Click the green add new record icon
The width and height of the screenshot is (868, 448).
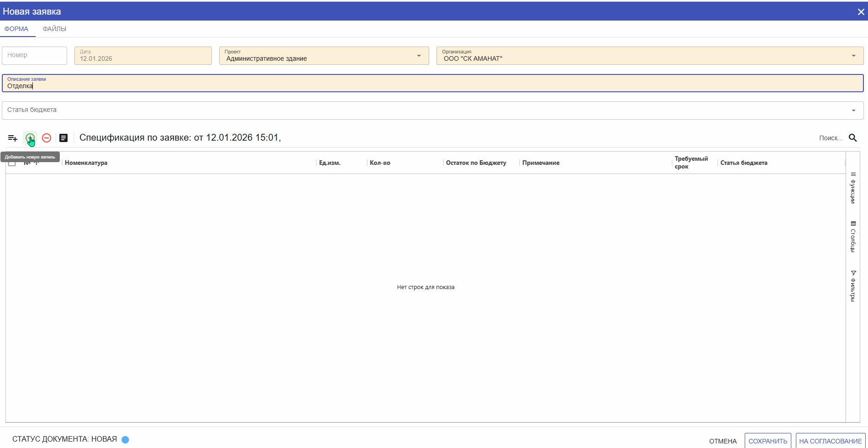tap(30, 138)
